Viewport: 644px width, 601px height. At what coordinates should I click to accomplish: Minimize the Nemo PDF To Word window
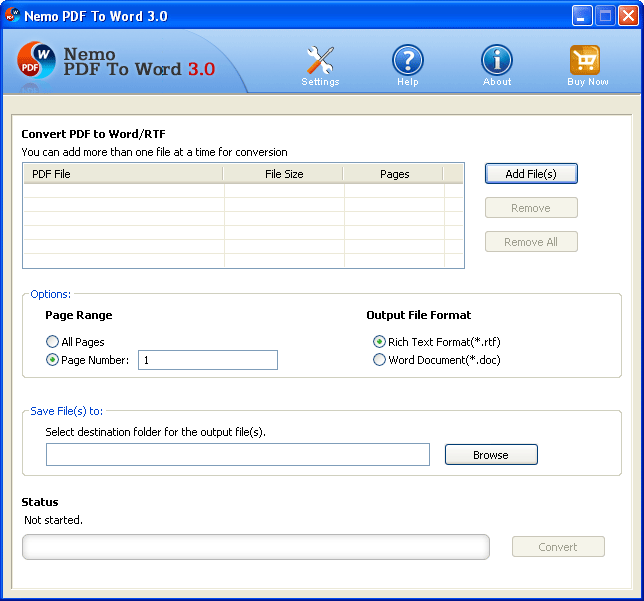[x=582, y=16]
